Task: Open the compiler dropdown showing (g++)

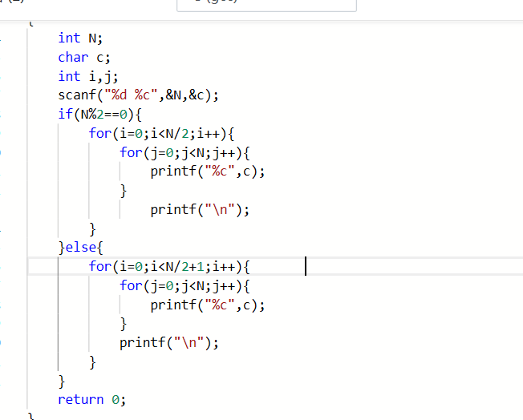Action: [266, 5]
